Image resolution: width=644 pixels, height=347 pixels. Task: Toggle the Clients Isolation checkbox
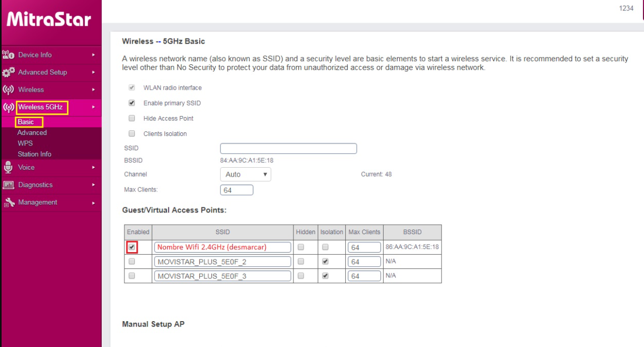pos(132,134)
